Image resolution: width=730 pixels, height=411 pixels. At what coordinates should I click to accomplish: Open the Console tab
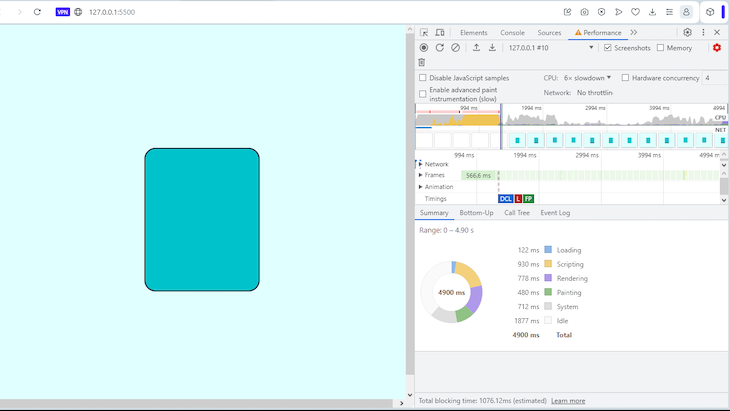[x=512, y=32]
